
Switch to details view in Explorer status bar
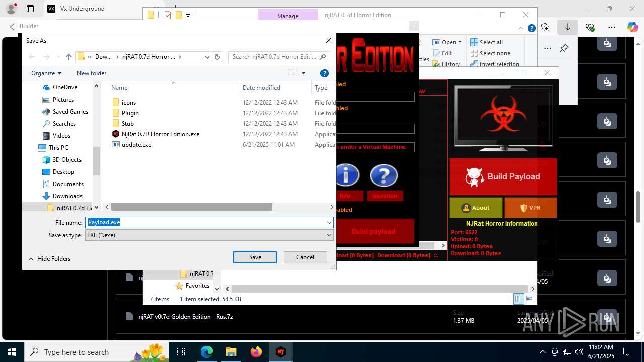coord(519,299)
